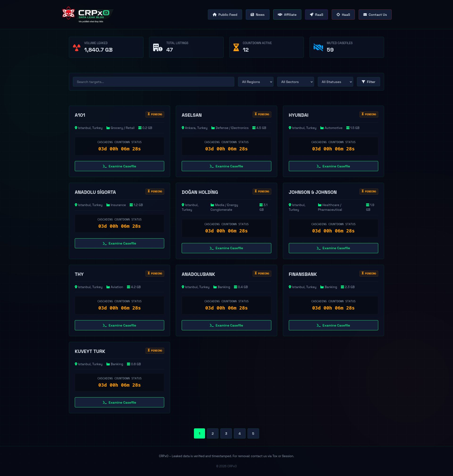Open the RaaS nav item
453x476 pixels.
point(316,14)
